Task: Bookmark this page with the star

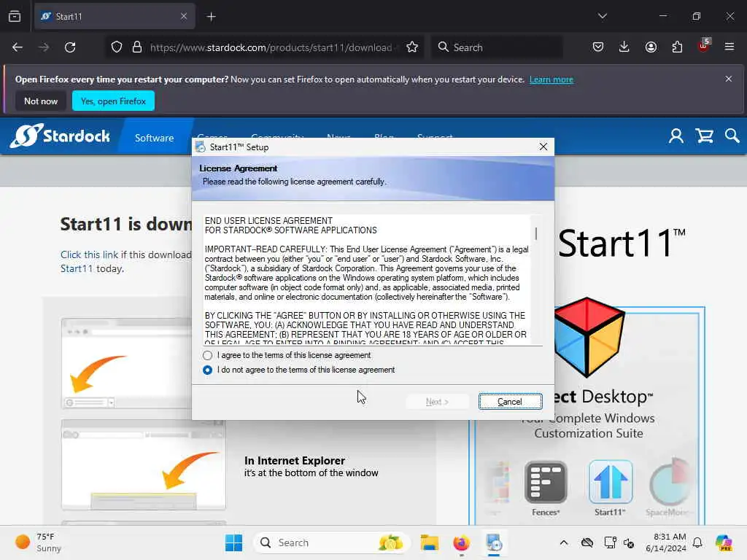Action: click(x=412, y=47)
